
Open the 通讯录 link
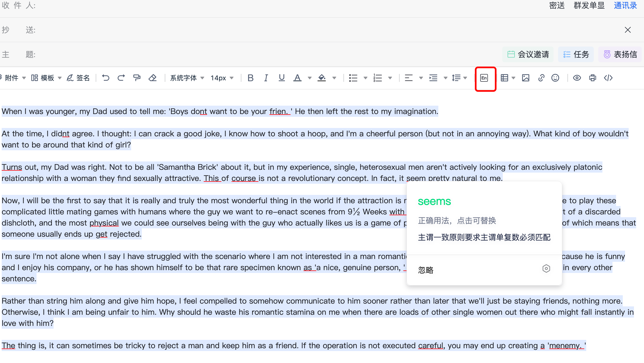point(625,6)
